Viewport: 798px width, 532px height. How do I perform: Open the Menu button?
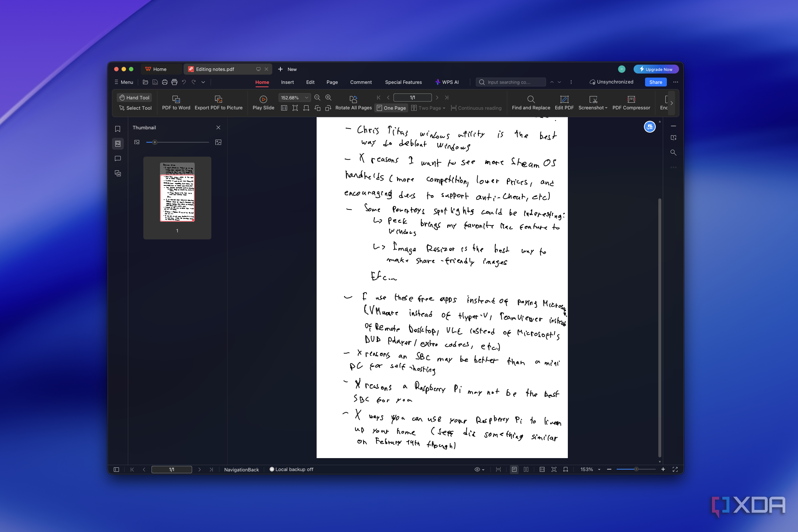pos(123,82)
